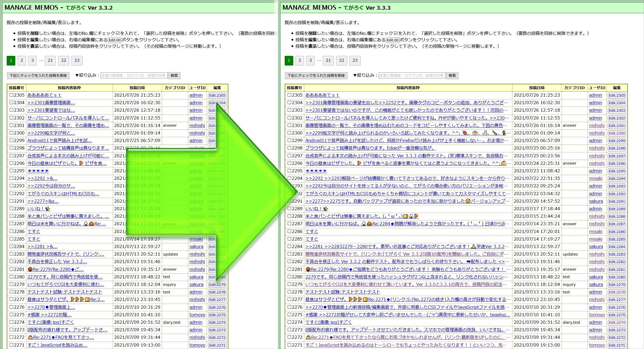Open post 2298 ブラウザによって excerpt in right panel

(371, 148)
